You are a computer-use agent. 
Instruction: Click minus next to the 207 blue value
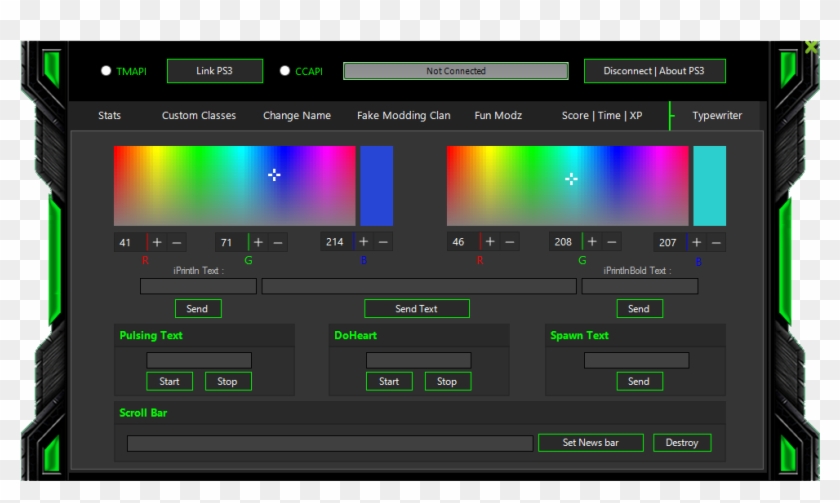click(x=716, y=242)
